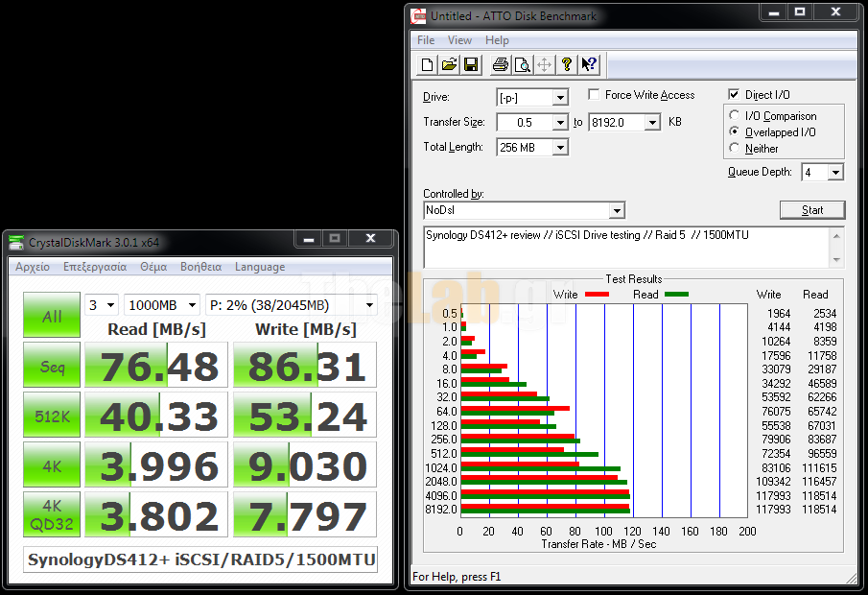This screenshot has width=868, height=595.
Task: Expand the Transfer Size maximum 8192.0 dropdown
Action: (653, 123)
